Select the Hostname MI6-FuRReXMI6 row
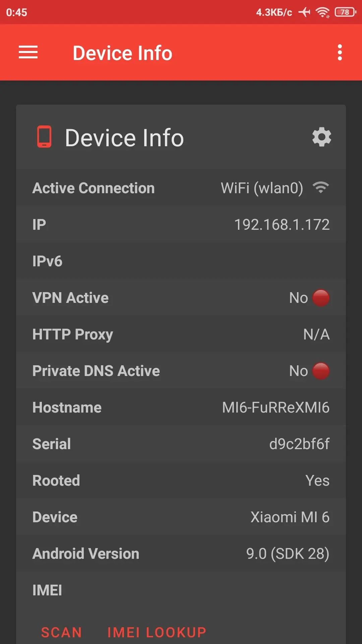This screenshot has height=644, width=362. pyautogui.click(x=181, y=408)
